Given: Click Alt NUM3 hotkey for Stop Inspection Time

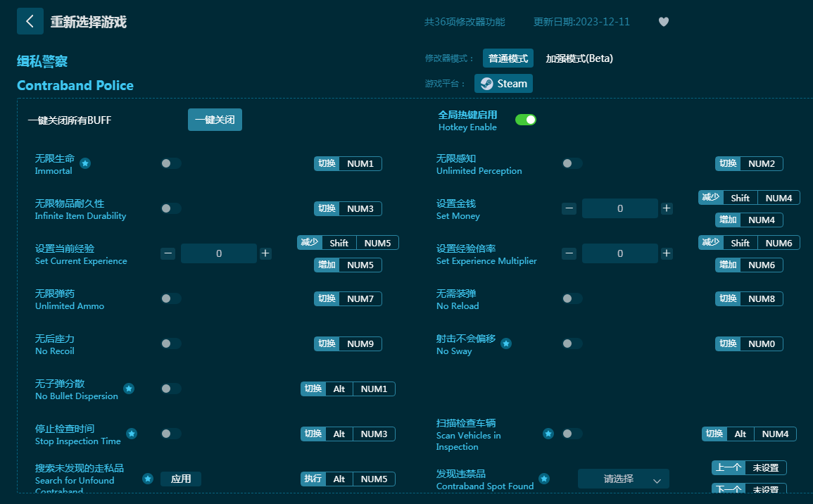Looking at the screenshot, I should click(x=348, y=434).
